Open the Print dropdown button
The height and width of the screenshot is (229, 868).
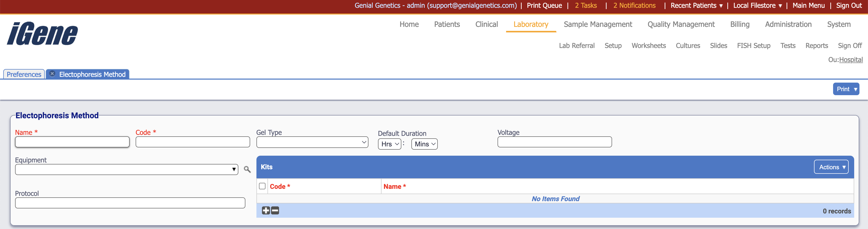846,89
